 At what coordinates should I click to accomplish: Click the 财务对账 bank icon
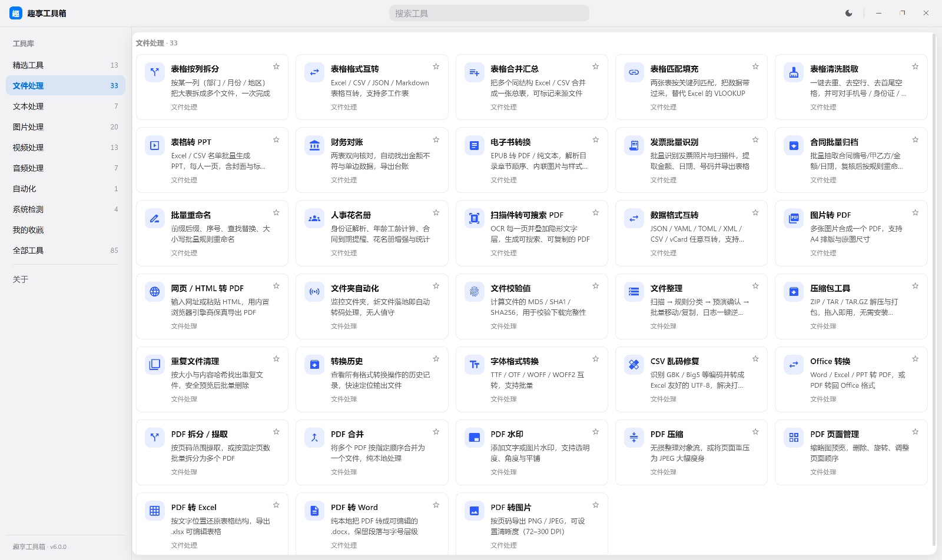click(x=314, y=145)
